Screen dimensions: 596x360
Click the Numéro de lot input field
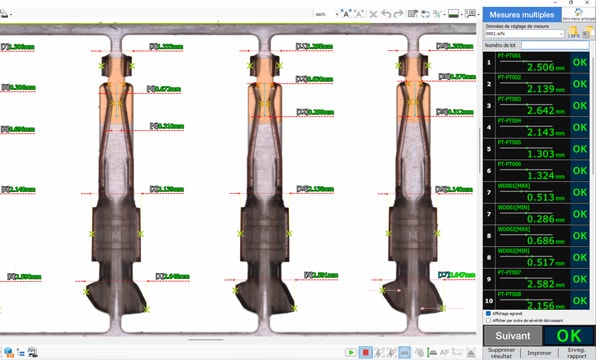555,45
